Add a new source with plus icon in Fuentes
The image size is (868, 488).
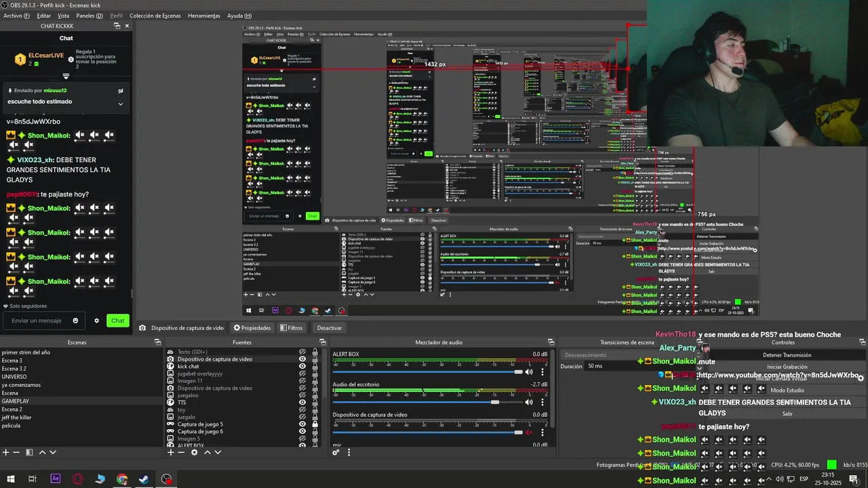[x=170, y=452]
